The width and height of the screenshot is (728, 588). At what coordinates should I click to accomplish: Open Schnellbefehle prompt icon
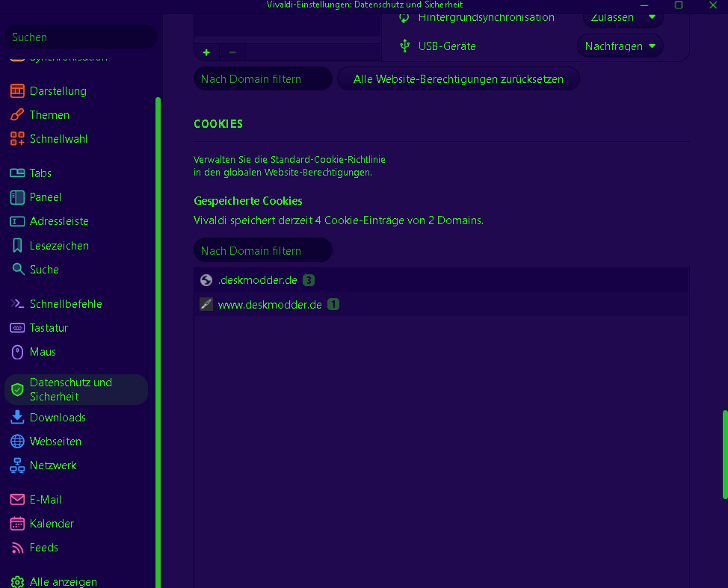pyautogui.click(x=17, y=303)
